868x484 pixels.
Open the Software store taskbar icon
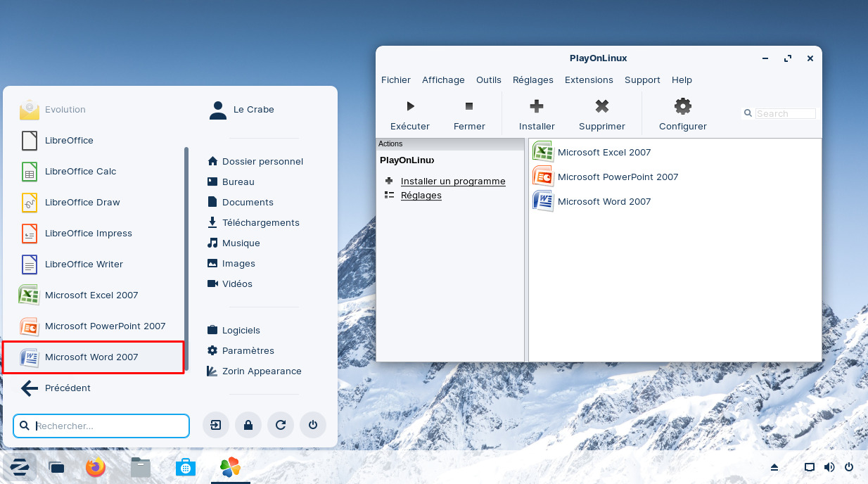(x=185, y=467)
